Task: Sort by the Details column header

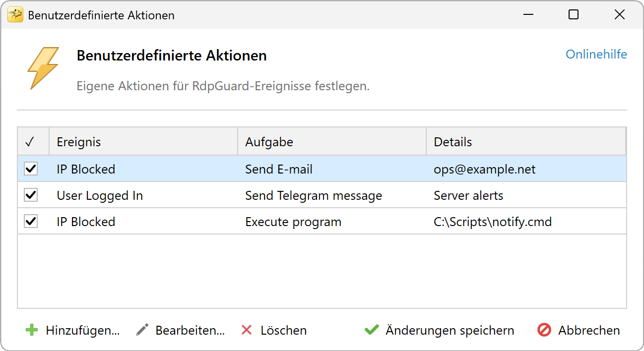Action: pos(526,142)
